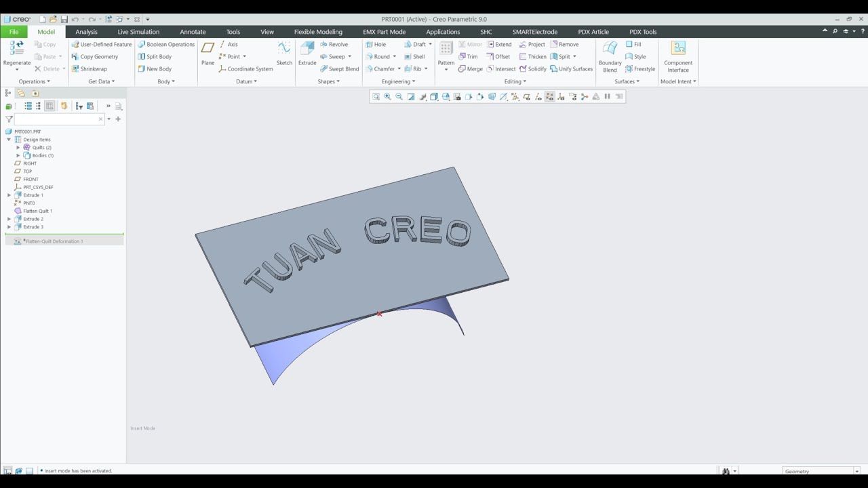
Task: Click the Boundary Blend tool
Action: (610, 56)
